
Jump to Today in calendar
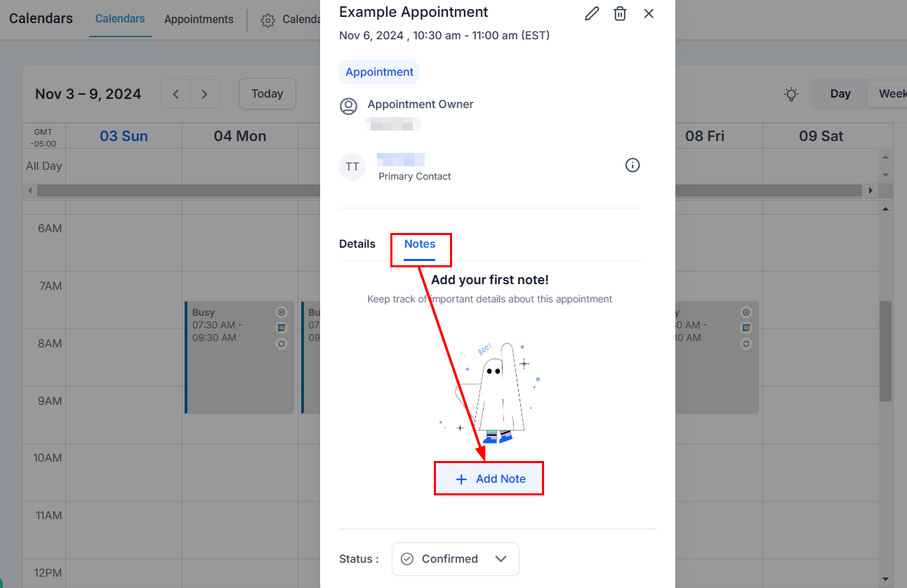267,94
